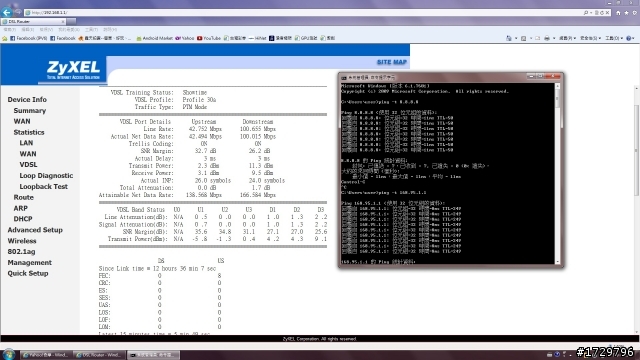Switch to DSL Router taskbar button

(x=99, y=355)
